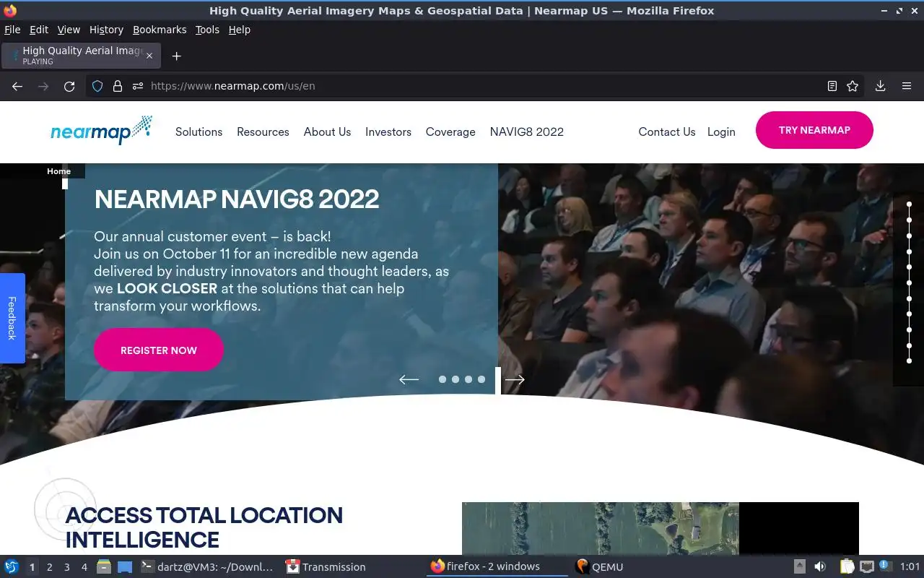Switch to workspace 3

click(66, 567)
